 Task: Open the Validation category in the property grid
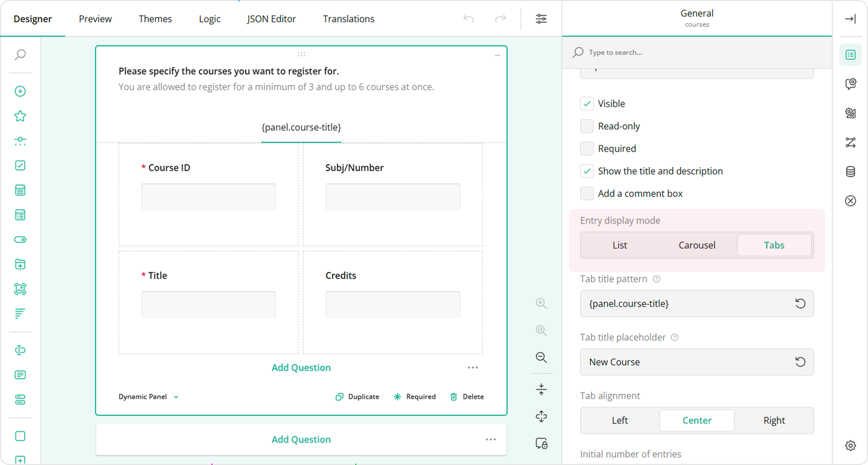point(851,200)
